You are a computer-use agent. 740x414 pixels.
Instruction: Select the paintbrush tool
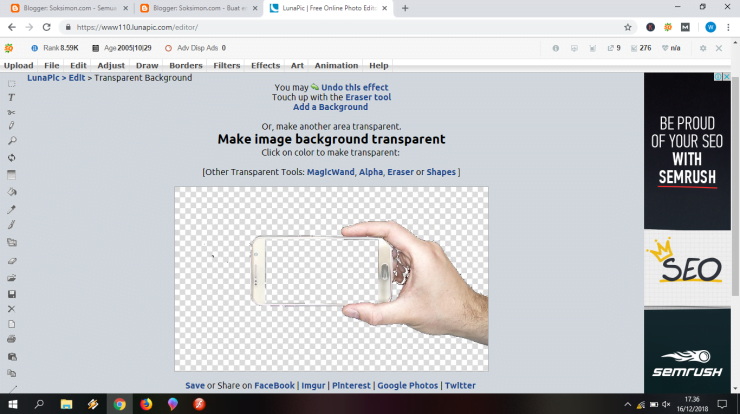tap(12, 225)
